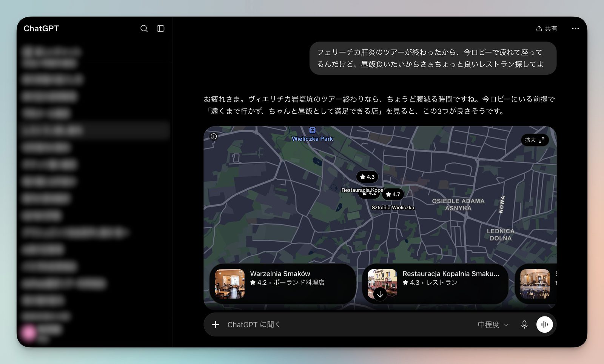
Task: Toggle the sidebar panel icon
Action: coord(160,29)
